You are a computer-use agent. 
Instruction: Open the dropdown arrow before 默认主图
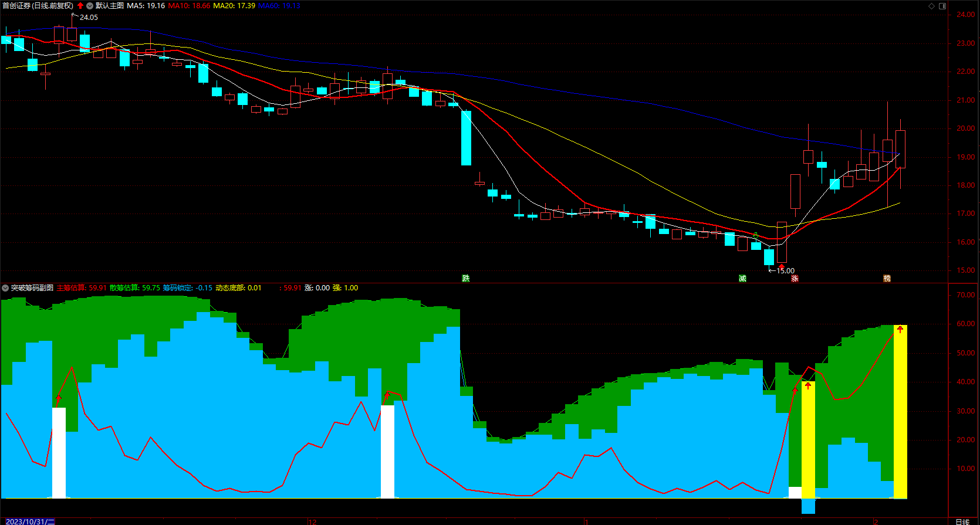coord(90,6)
